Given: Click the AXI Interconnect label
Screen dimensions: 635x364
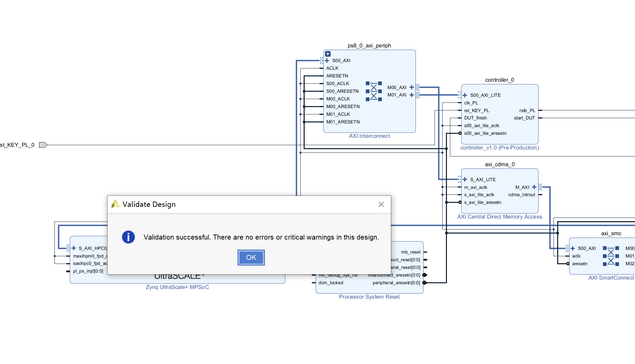Looking at the screenshot, I should click(x=369, y=136).
